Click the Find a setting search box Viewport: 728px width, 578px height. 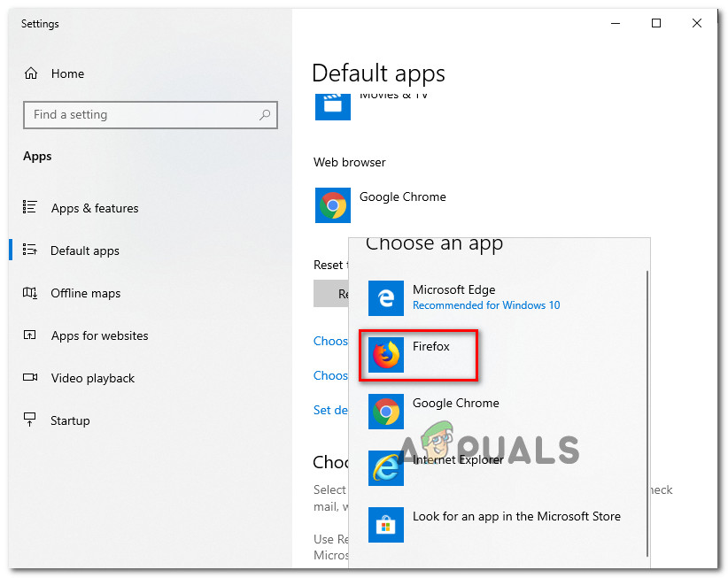pos(151,114)
